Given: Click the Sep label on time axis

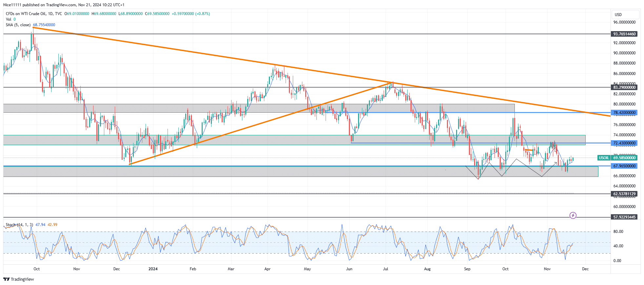Looking at the screenshot, I should 467,269.
